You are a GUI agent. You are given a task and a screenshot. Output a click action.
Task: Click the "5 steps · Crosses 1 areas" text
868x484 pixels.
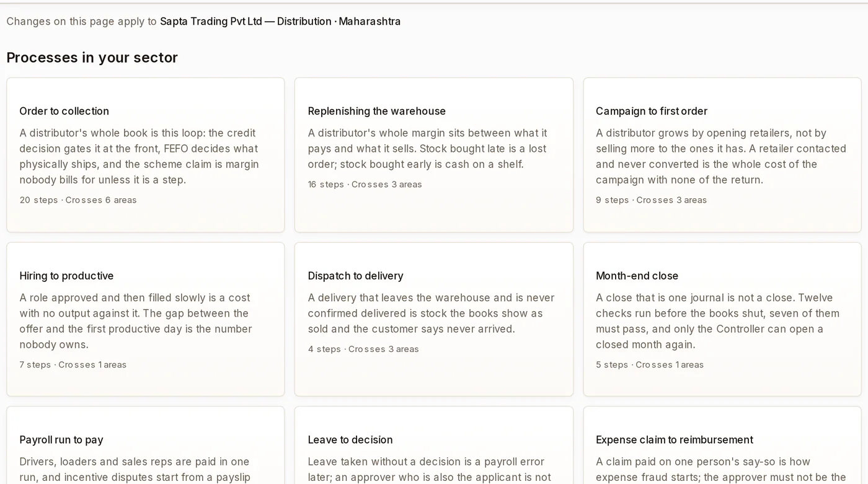click(650, 365)
